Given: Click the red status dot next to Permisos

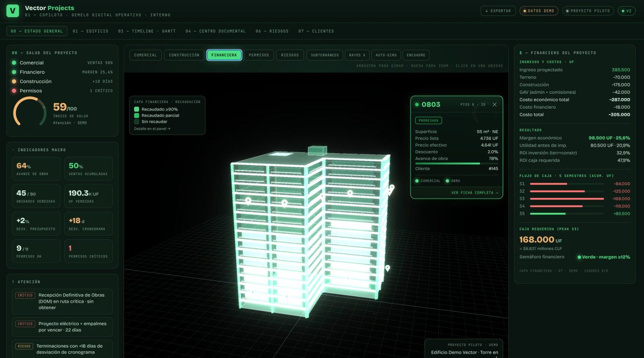Looking at the screenshot, I should tap(14, 91).
